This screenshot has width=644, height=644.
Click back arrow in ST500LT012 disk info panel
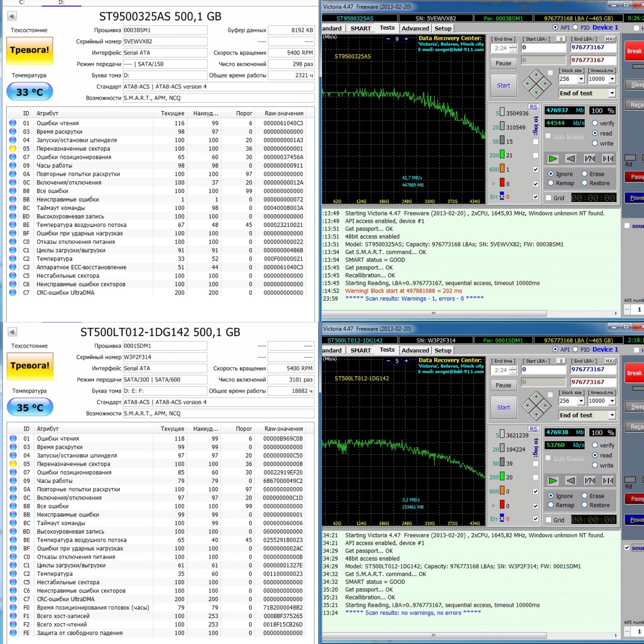coord(12,331)
